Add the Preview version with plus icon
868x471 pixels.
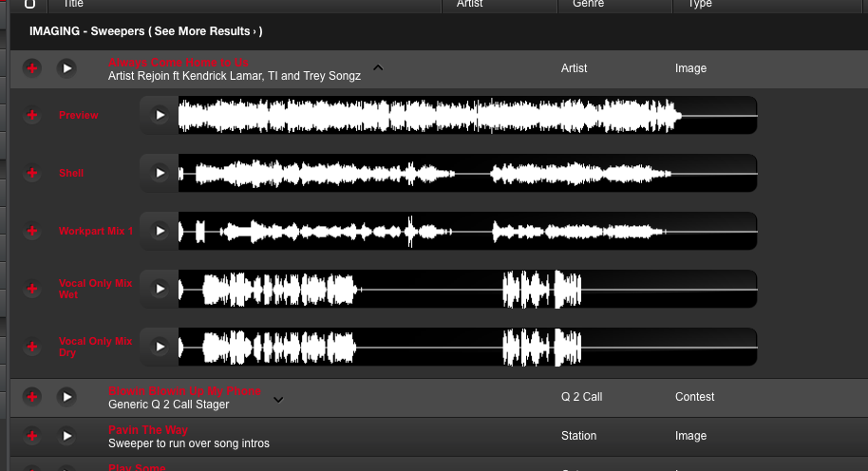pos(32,115)
